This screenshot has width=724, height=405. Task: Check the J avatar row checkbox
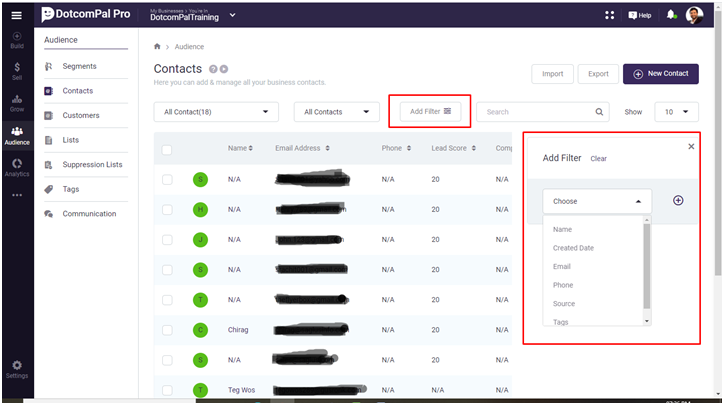(167, 240)
